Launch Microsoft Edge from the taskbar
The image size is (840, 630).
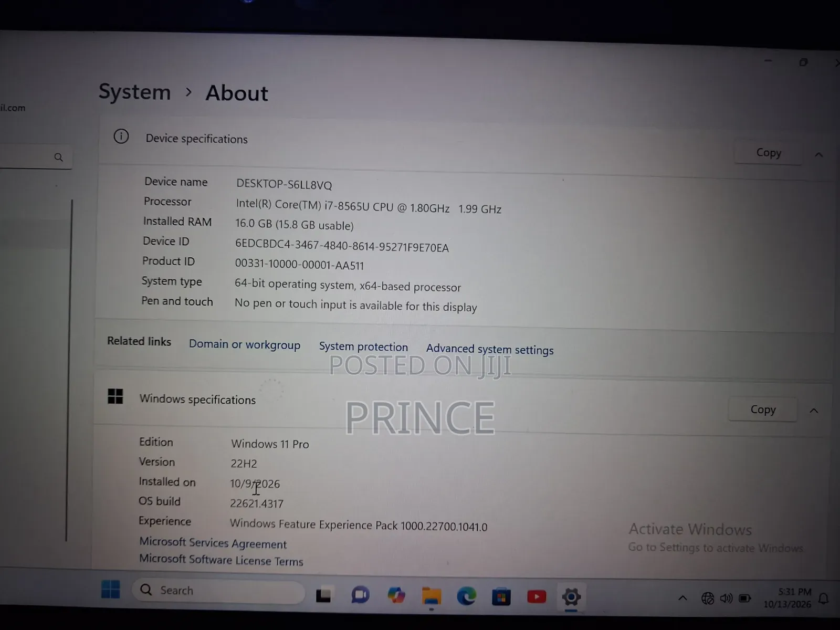click(466, 596)
